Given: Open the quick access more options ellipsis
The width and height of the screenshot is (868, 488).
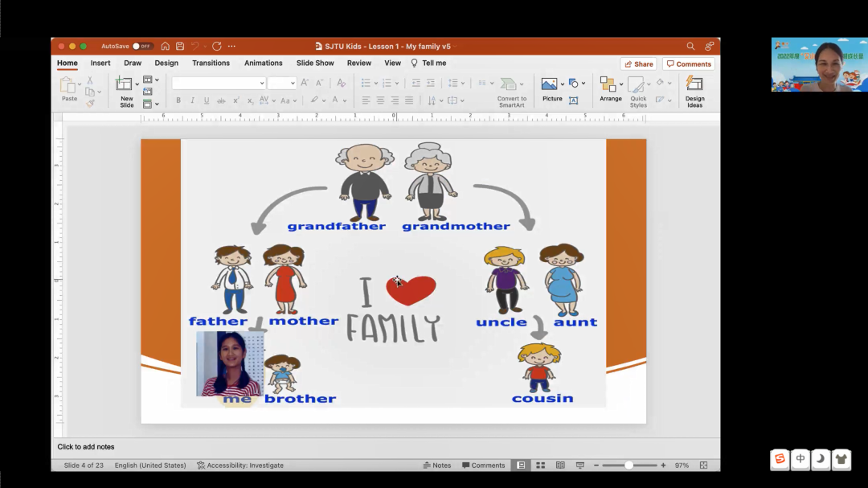Looking at the screenshot, I should pos(231,47).
